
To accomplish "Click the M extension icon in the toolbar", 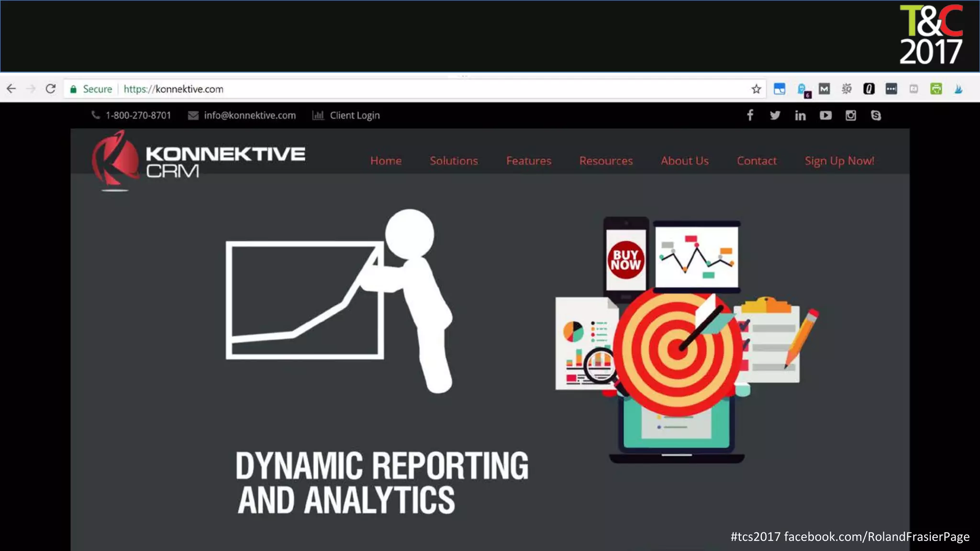I will (824, 89).
